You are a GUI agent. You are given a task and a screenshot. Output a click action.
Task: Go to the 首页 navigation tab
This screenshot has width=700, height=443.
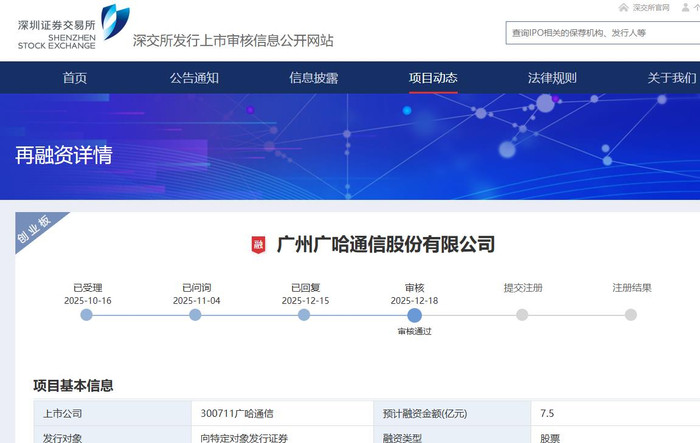click(x=75, y=78)
